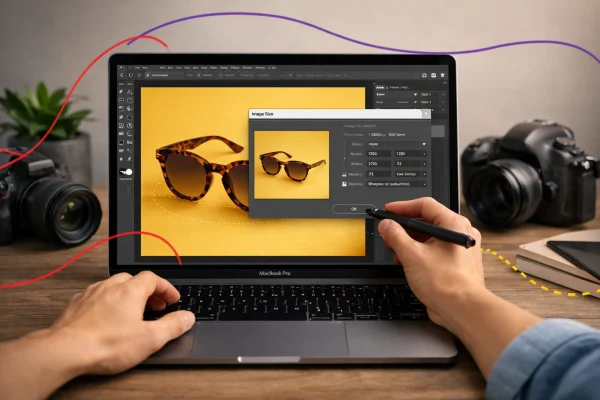
Task: Select the dark square tool beside the 'Bd' icon
Action: pyautogui.click(x=121, y=142)
